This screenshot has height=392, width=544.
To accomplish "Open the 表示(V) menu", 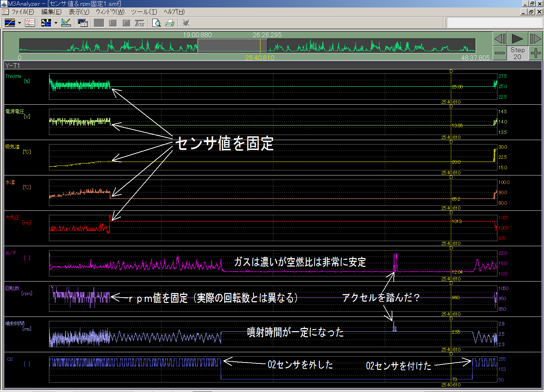I will (x=79, y=12).
